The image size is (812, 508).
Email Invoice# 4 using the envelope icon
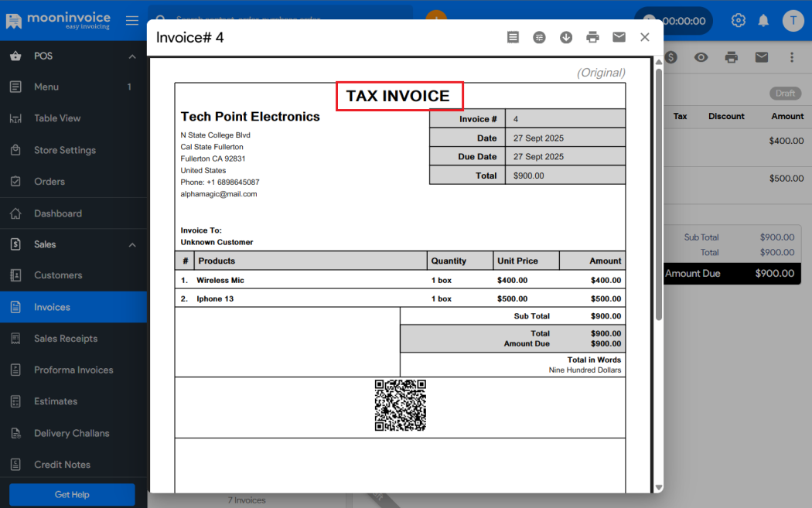click(x=619, y=36)
